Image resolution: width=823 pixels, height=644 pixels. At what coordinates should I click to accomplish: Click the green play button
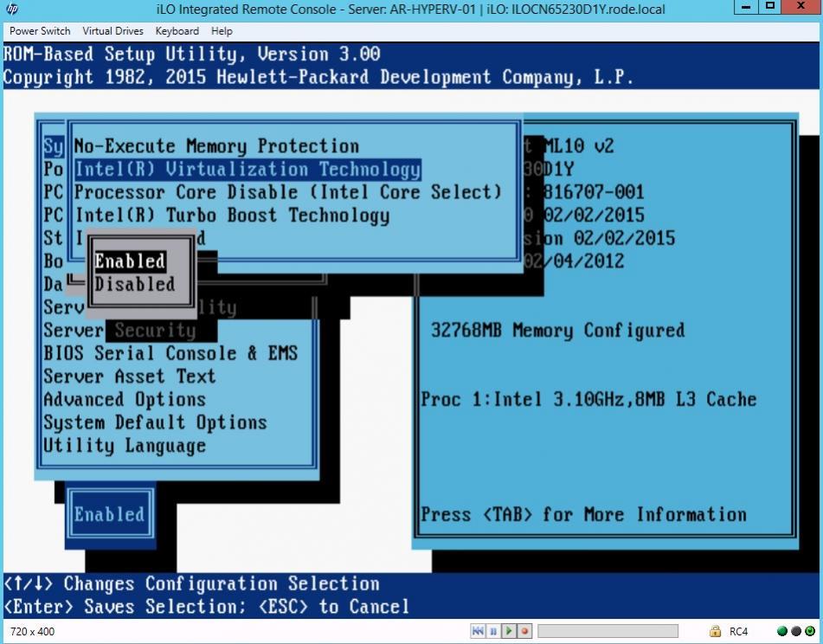[x=509, y=631]
